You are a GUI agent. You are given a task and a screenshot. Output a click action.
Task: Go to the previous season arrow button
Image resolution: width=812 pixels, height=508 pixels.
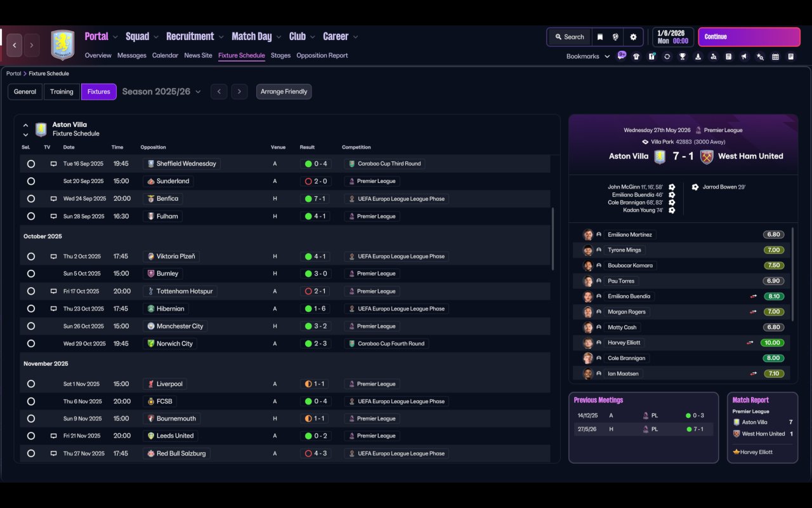pos(219,91)
